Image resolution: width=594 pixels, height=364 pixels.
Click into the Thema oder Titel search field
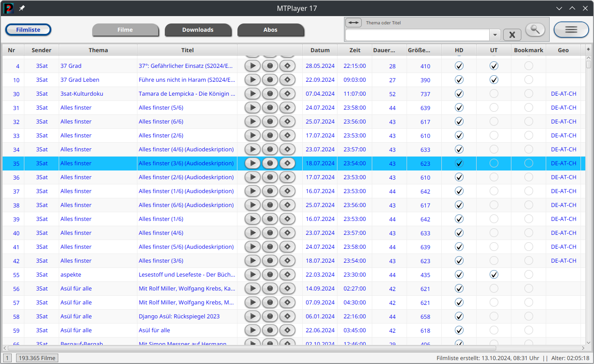coord(417,35)
